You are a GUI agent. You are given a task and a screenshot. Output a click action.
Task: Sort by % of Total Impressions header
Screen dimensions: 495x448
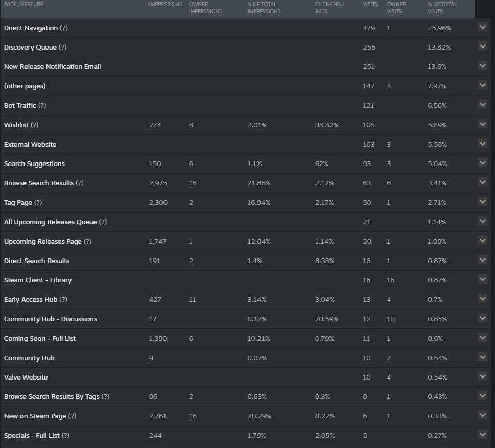(x=264, y=8)
